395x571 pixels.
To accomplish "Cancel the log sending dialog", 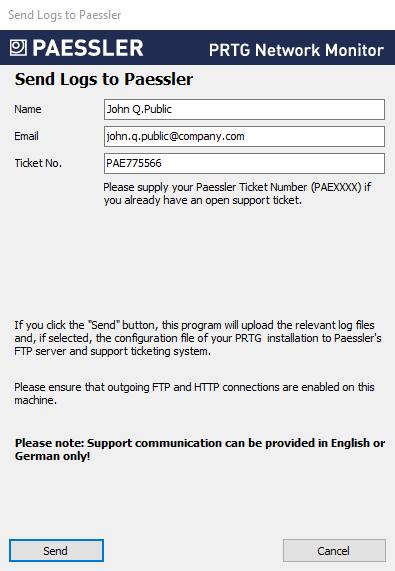I will coord(334,550).
